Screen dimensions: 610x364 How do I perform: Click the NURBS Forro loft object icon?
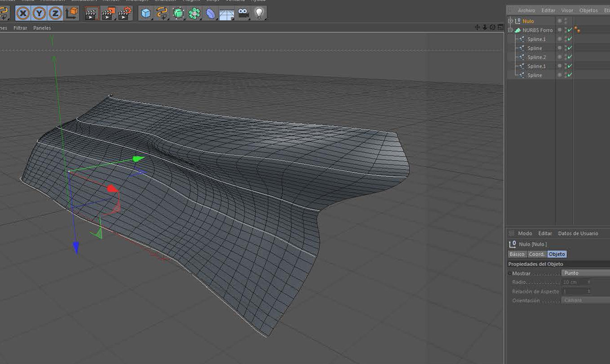[518, 30]
